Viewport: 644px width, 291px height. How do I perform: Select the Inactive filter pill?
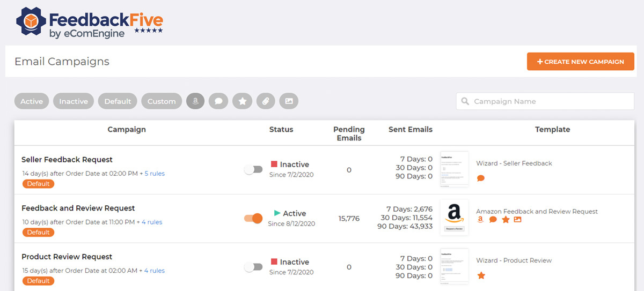74,101
